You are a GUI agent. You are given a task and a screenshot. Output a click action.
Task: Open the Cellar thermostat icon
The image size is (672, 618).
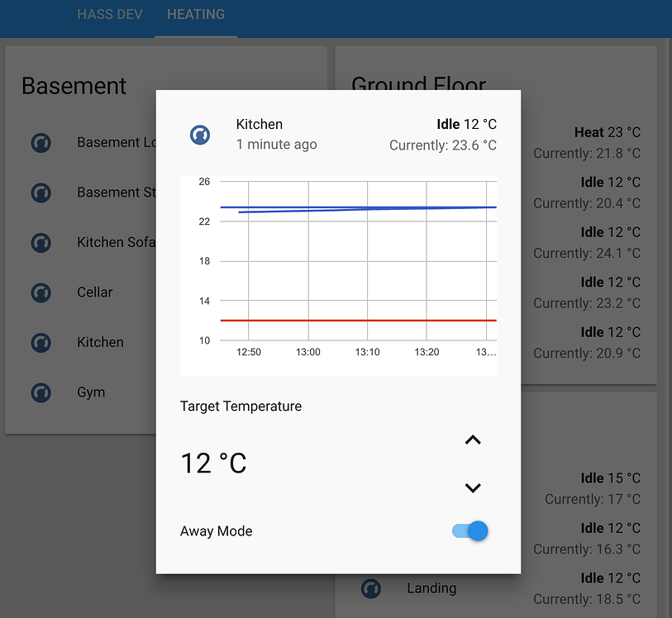41,292
